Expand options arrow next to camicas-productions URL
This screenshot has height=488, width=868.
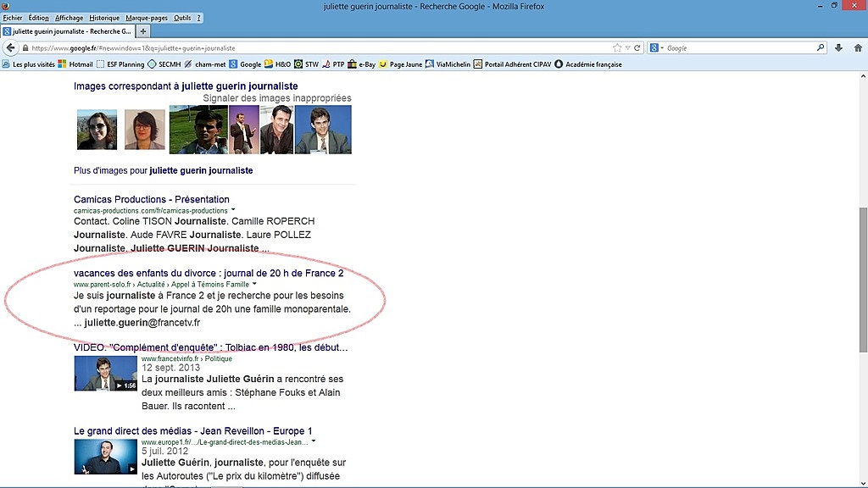(233, 210)
